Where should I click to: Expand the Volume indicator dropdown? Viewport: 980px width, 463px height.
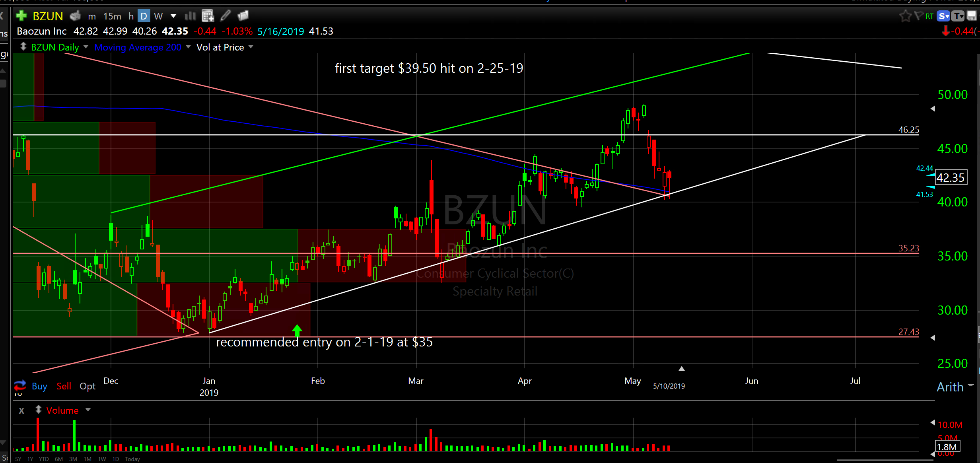(x=88, y=410)
